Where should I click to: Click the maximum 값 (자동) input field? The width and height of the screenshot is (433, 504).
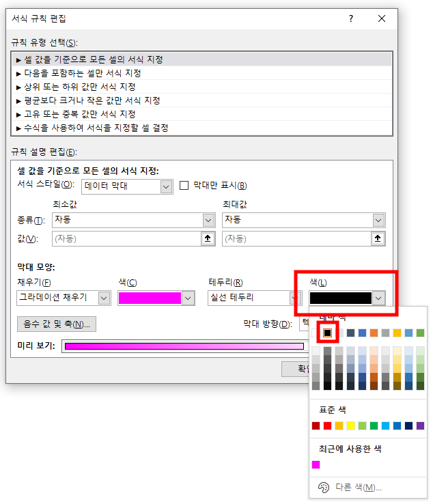tap(296, 238)
